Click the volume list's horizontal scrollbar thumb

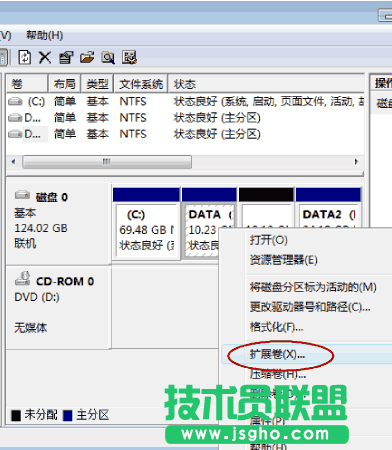[107, 162]
